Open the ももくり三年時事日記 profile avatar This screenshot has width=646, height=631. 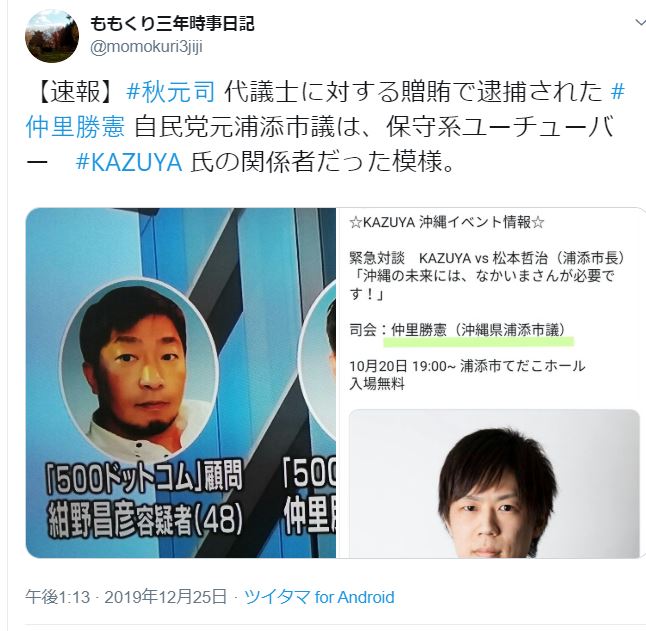click(52, 36)
